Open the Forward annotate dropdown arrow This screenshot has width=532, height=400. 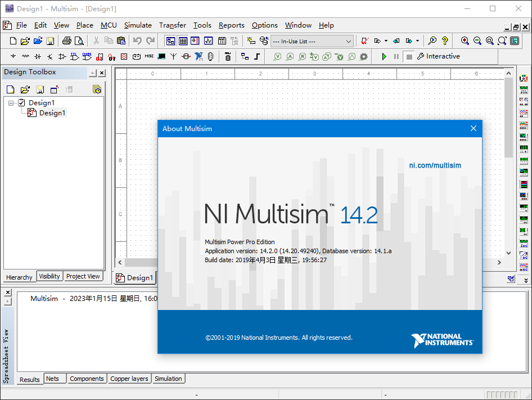coord(386,41)
